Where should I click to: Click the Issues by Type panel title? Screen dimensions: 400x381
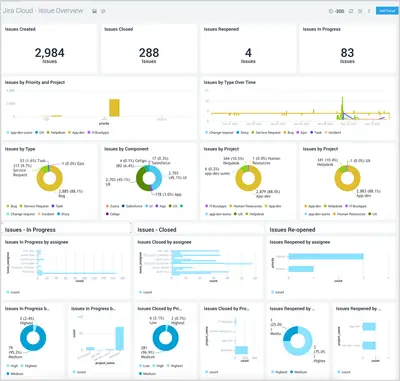click(20, 149)
